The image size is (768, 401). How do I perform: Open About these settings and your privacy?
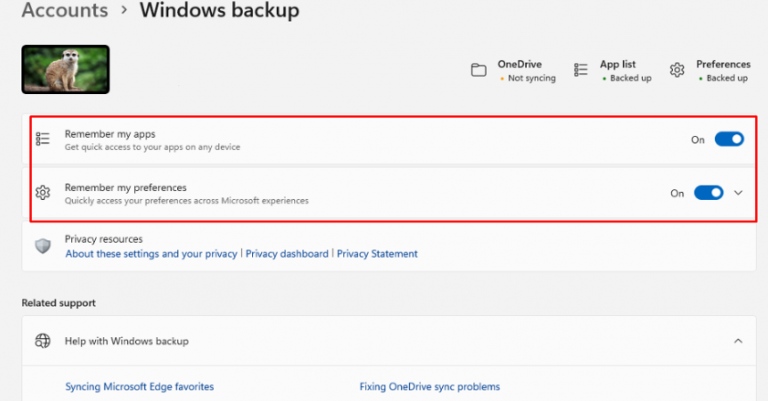pos(151,254)
